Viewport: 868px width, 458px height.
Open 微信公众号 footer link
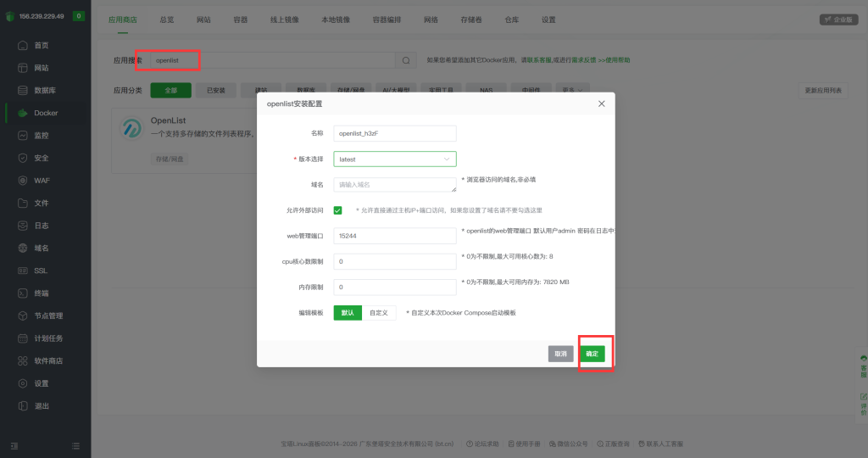[569, 444]
